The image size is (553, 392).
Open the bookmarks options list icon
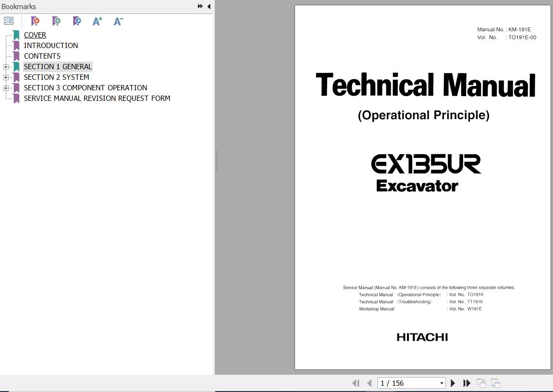click(x=9, y=21)
